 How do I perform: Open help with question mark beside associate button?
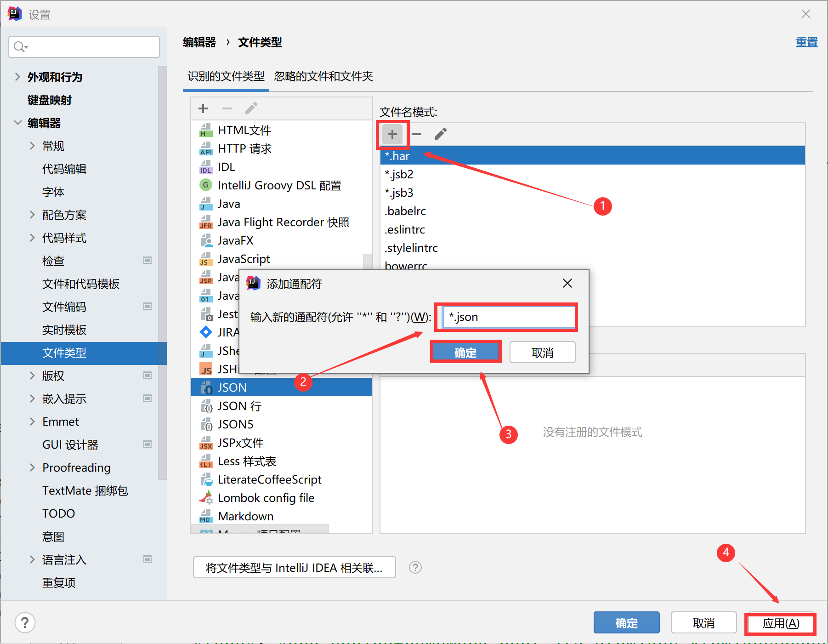coord(415,568)
